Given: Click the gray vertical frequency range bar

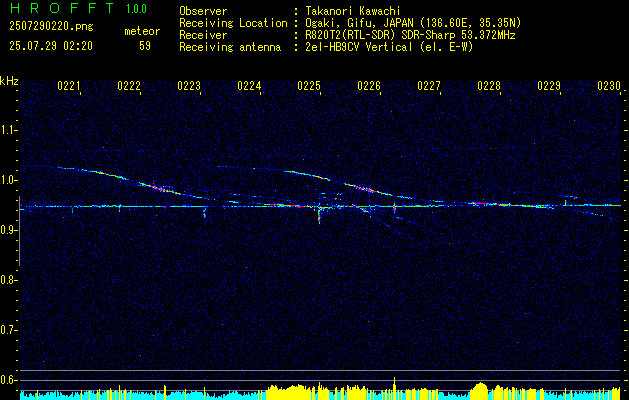Looking at the screenshot, I should pyautogui.click(x=19, y=231).
